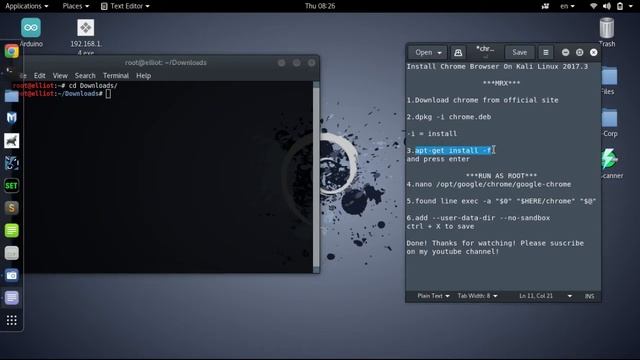Change the Plain Text syntax dropdown
This screenshot has width=640, height=360.
pos(433,296)
